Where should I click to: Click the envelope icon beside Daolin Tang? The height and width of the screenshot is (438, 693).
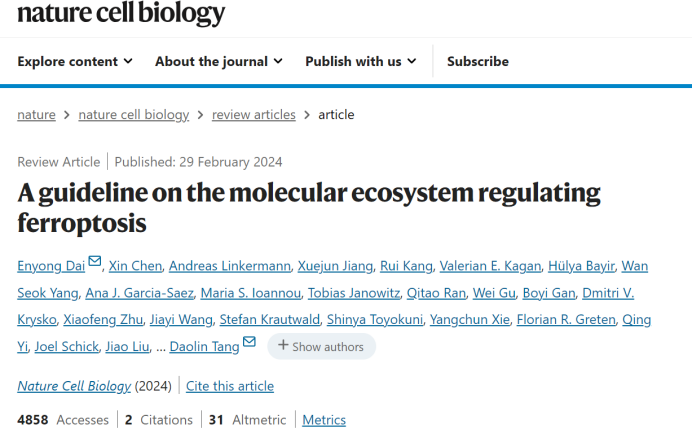coord(249,341)
